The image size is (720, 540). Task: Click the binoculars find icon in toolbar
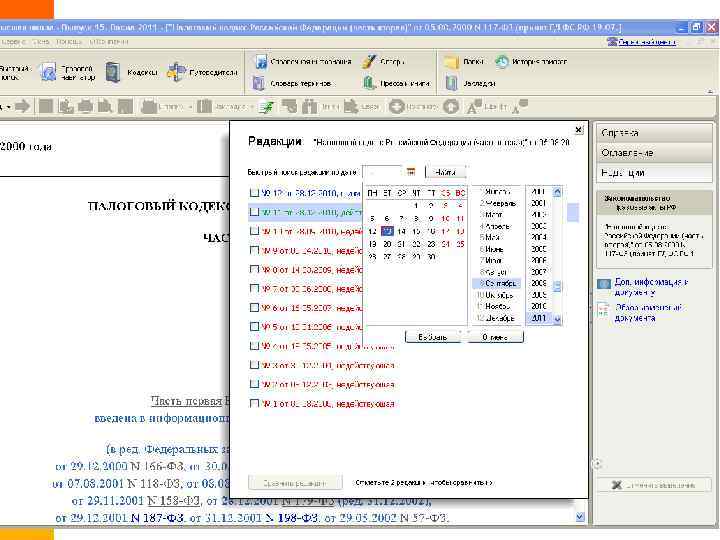coord(309,107)
